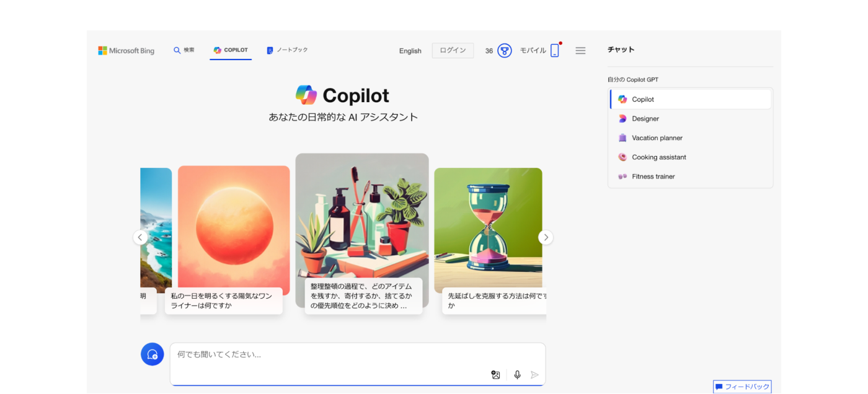Show next suggestion cards
Viewport: 868px width, 394px height.
point(546,237)
